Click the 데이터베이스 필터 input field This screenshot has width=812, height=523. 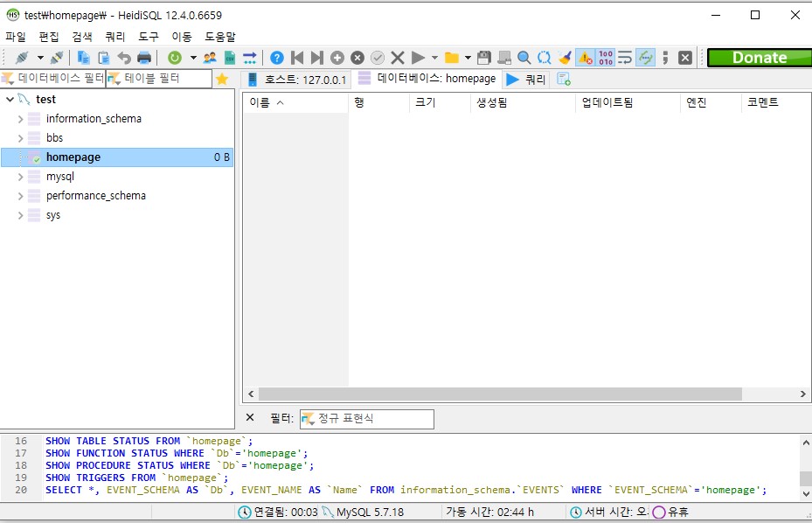(x=53, y=79)
